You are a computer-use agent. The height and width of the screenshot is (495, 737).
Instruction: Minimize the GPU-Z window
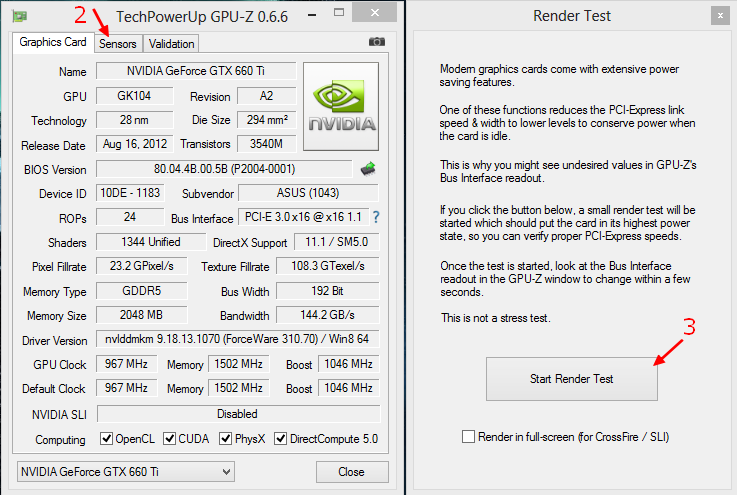coord(312,15)
